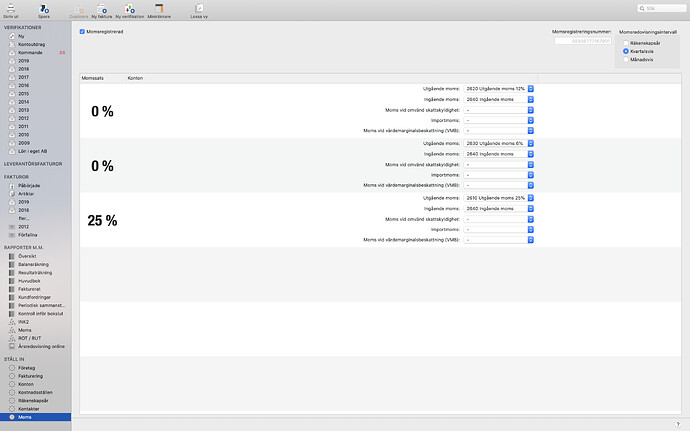Viewport: 690px width, 431px height.
Task: Select the highlighted Moms settings item
Action: (x=35, y=417)
